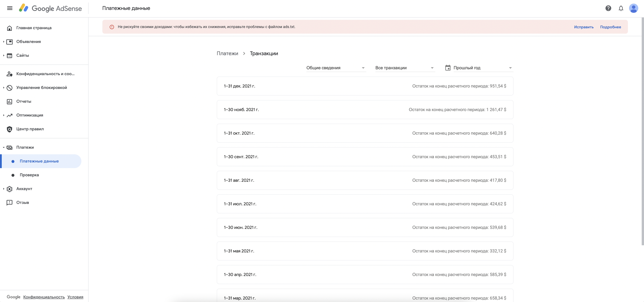The image size is (644, 302).
Task: Open the Общие сведения dropdown
Action: point(336,68)
